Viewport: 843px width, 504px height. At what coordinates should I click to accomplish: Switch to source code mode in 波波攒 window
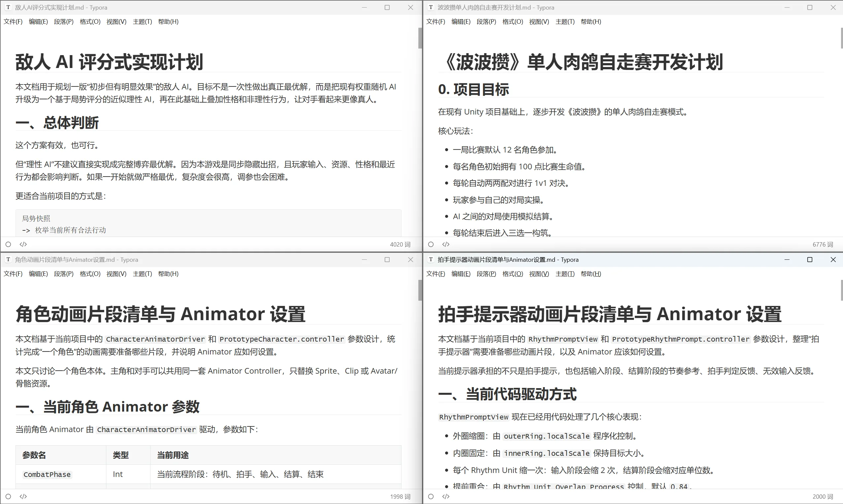tap(446, 244)
